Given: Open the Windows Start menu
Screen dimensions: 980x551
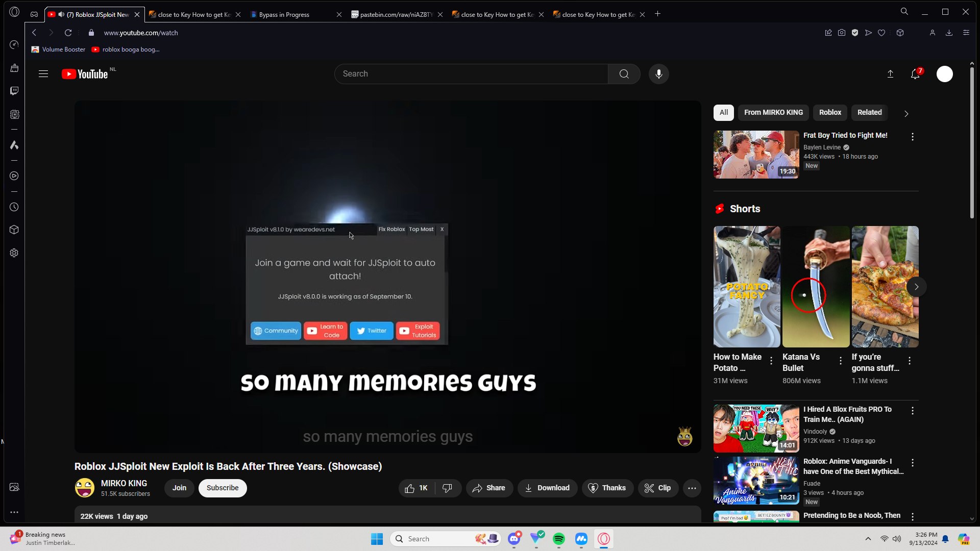Looking at the screenshot, I should click(x=377, y=539).
